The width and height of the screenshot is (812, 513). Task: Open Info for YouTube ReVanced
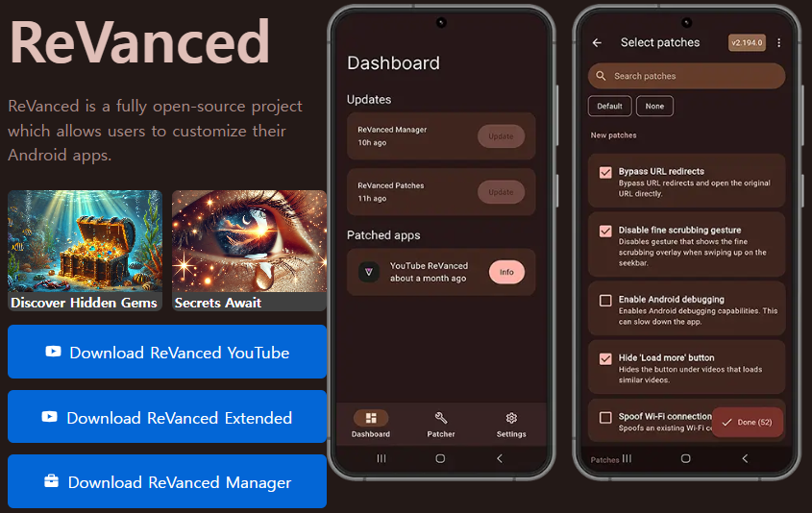pyautogui.click(x=506, y=272)
